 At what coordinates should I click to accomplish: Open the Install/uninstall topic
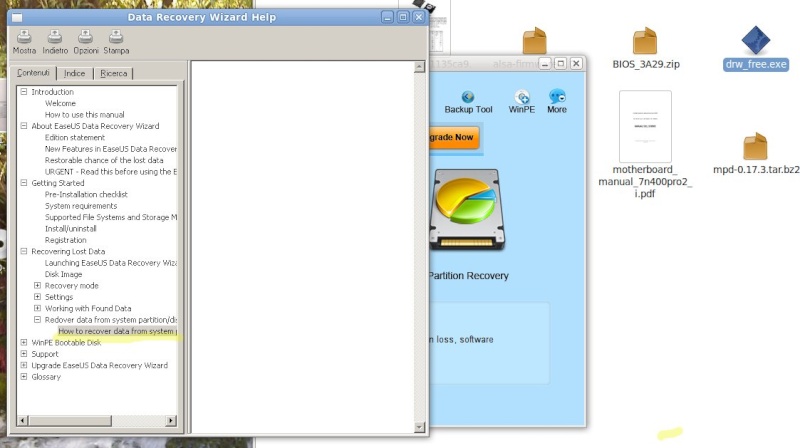(x=70, y=229)
